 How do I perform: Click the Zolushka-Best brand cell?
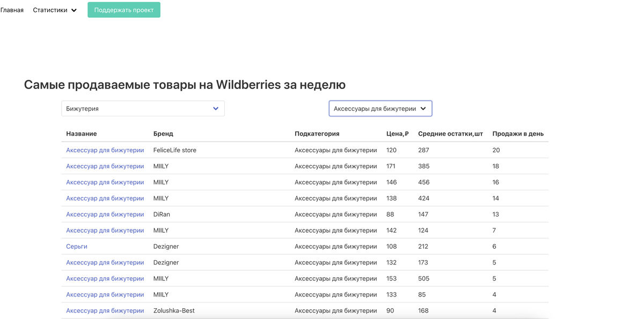pos(174,311)
